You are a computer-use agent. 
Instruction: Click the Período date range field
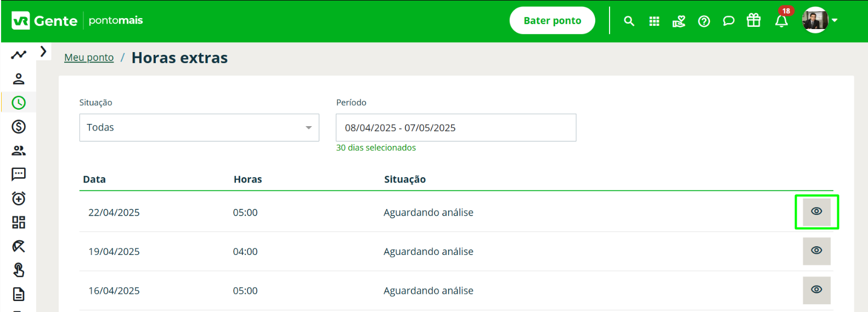[x=456, y=127]
